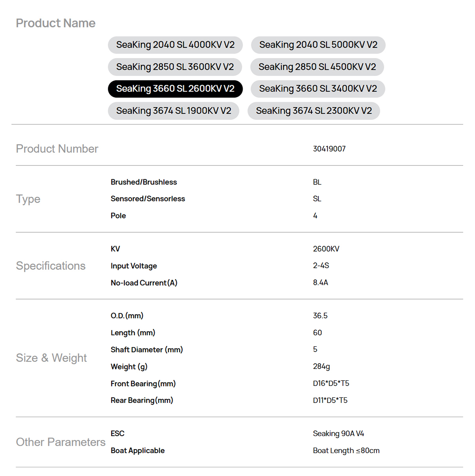Select SeaKing 2040 SL 5000KV V2 option

click(x=318, y=45)
